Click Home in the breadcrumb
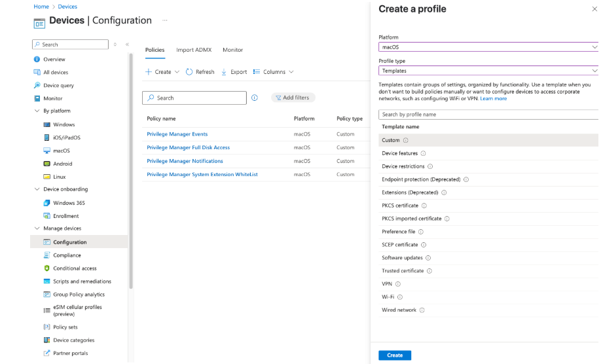Viewport: 603px width, 364px height. pos(41,7)
